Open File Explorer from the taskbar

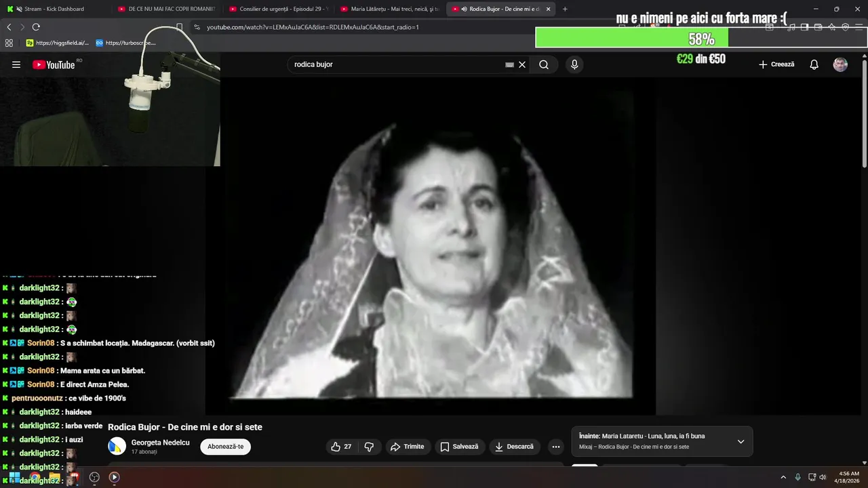[54, 477]
